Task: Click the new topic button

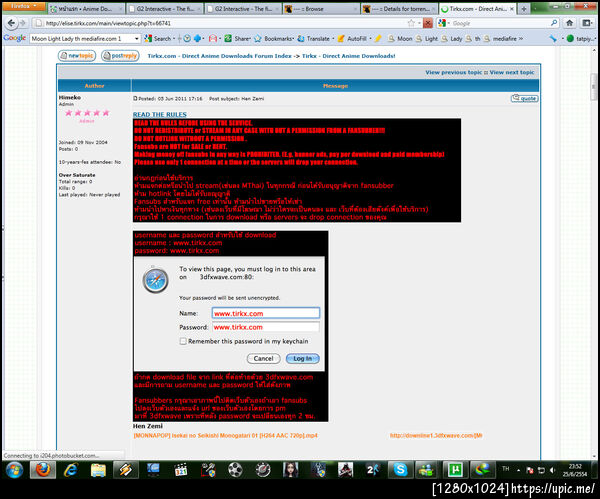Action: [77, 56]
